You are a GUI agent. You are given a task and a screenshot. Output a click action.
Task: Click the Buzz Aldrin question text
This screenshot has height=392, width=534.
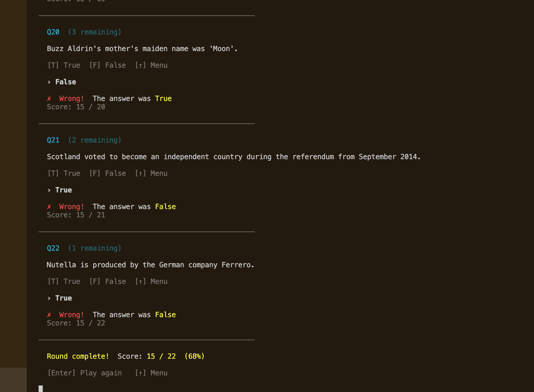click(x=142, y=49)
